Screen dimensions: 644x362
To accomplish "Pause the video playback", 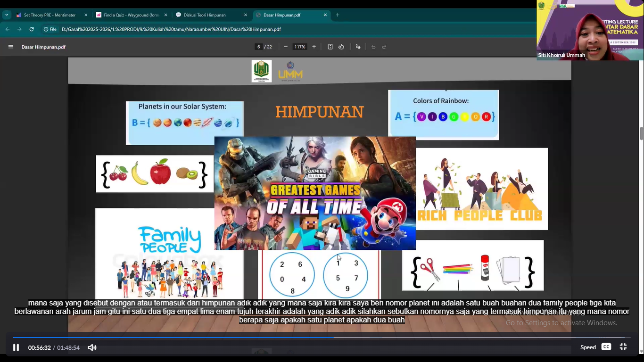I will (x=16, y=347).
